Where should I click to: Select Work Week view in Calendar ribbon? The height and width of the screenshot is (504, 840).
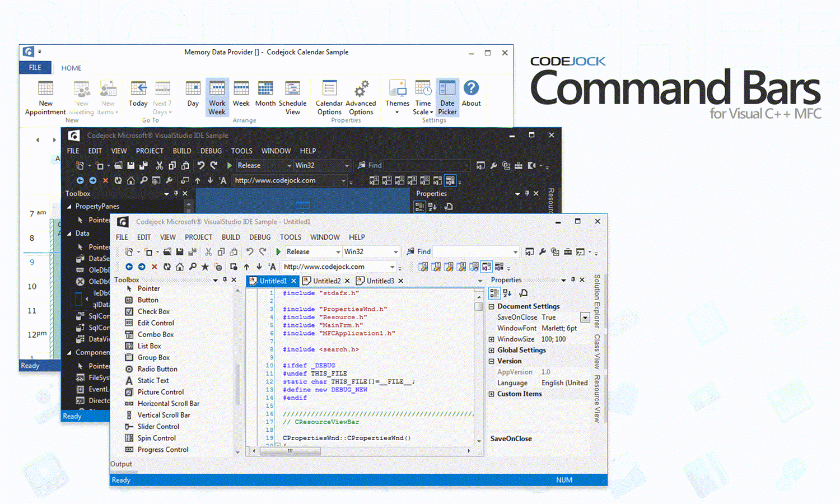click(x=217, y=97)
